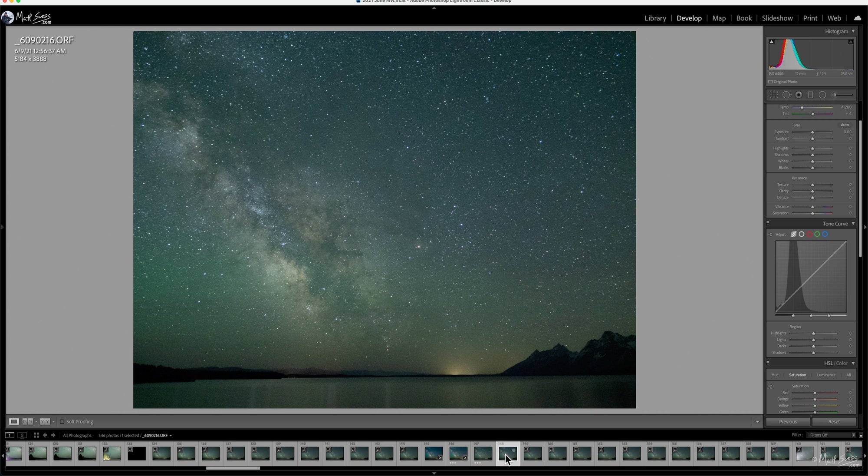
Task: Open Grid view from filmstrip bar
Action: pyautogui.click(x=36, y=435)
